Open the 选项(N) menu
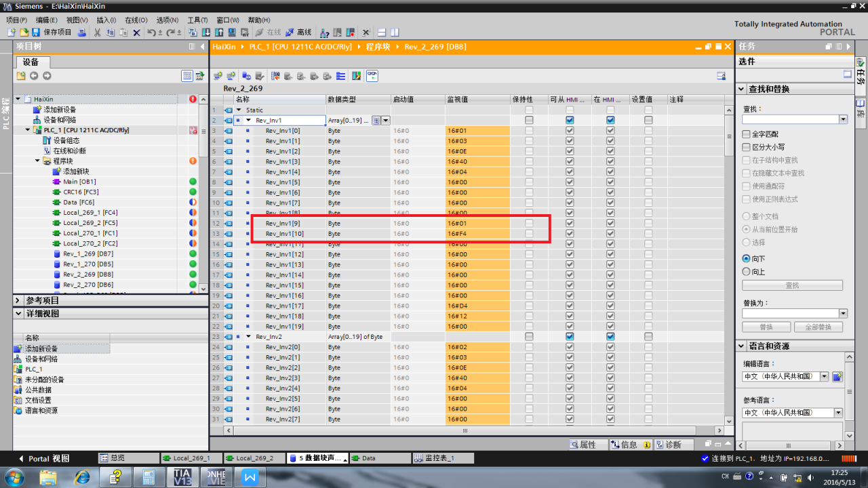Image resolution: width=868 pixels, height=488 pixels. 167,20
